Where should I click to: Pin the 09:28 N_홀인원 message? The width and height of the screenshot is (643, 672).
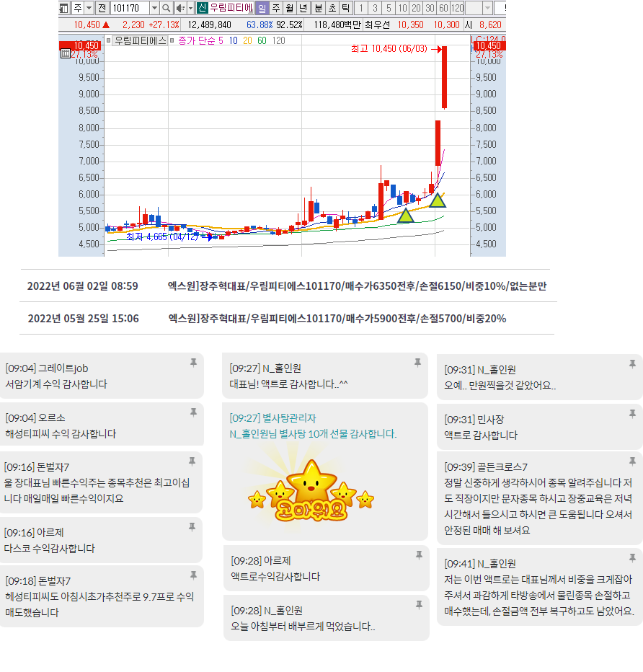pos(419,605)
